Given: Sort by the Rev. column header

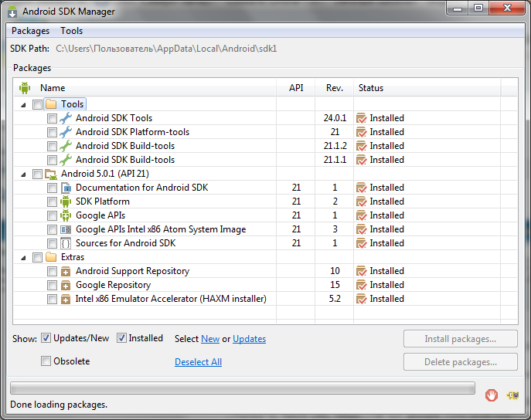Looking at the screenshot, I should point(335,88).
